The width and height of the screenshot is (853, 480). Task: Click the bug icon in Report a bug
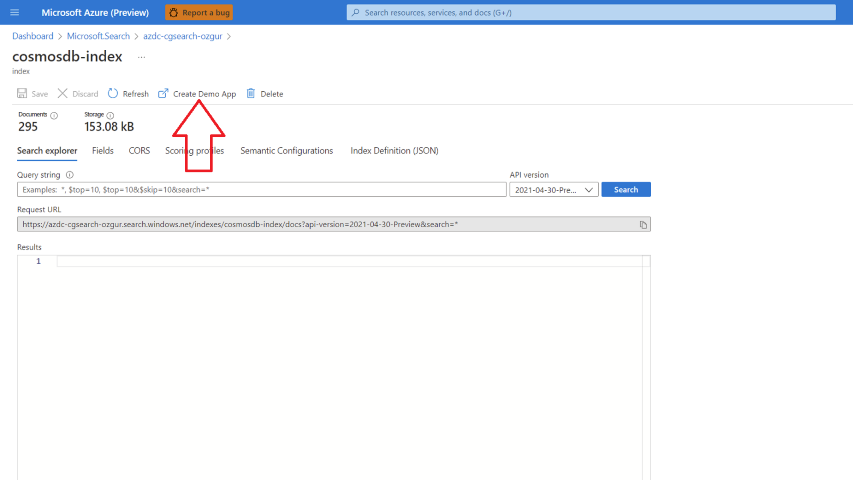(x=174, y=13)
